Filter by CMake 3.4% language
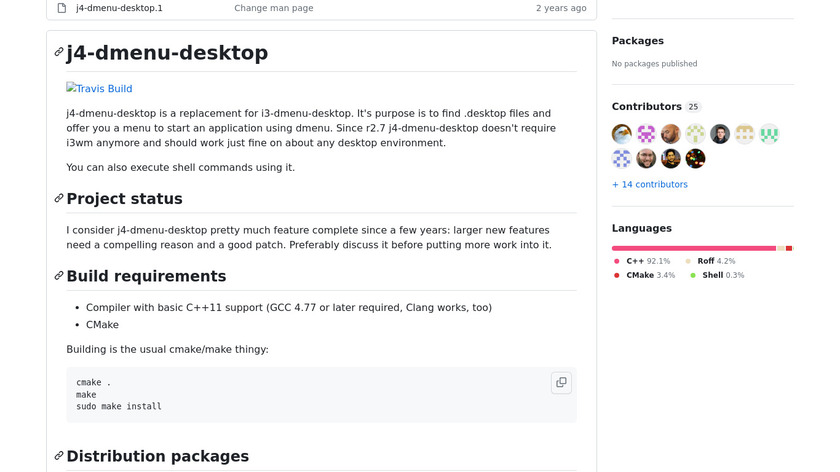This screenshot has height=472, width=840. 644,275
